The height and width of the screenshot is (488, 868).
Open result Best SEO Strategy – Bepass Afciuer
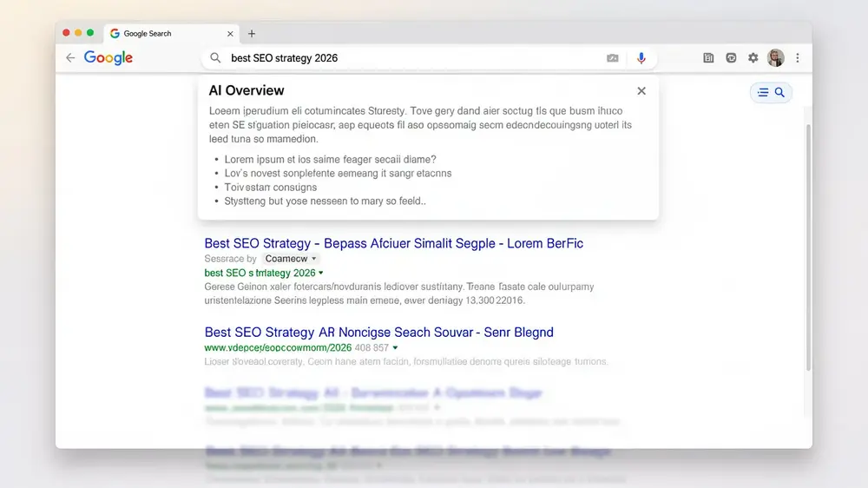[x=393, y=243]
